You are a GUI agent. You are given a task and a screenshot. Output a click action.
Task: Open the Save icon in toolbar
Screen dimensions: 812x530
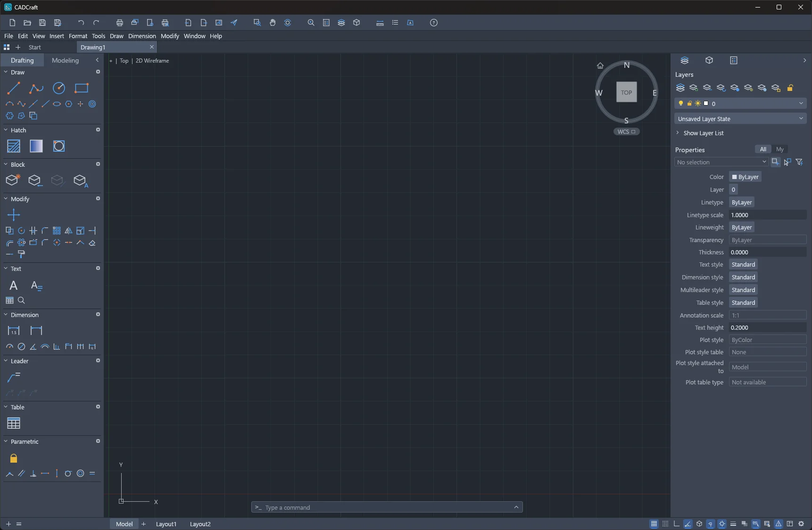pyautogui.click(x=42, y=23)
